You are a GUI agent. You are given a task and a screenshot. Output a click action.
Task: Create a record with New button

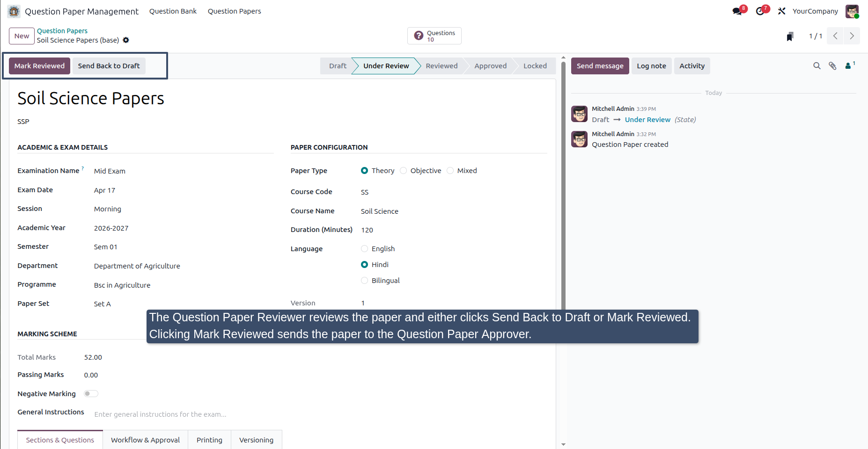22,36
